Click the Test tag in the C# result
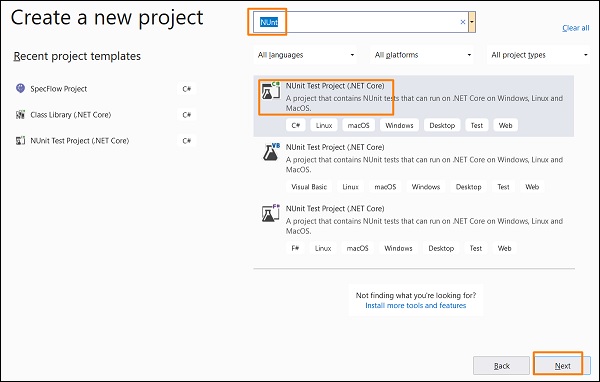 click(477, 125)
